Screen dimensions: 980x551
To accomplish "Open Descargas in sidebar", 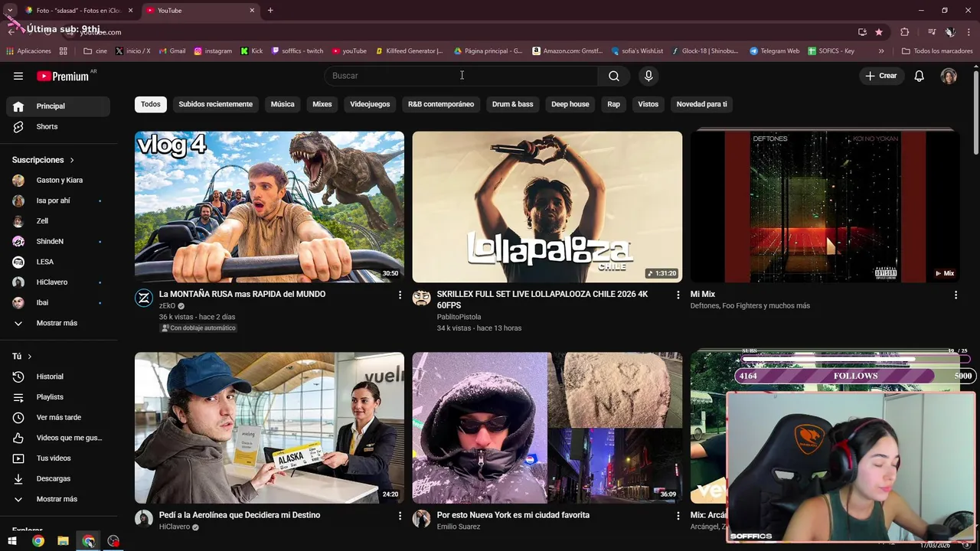I will coord(58,478).
